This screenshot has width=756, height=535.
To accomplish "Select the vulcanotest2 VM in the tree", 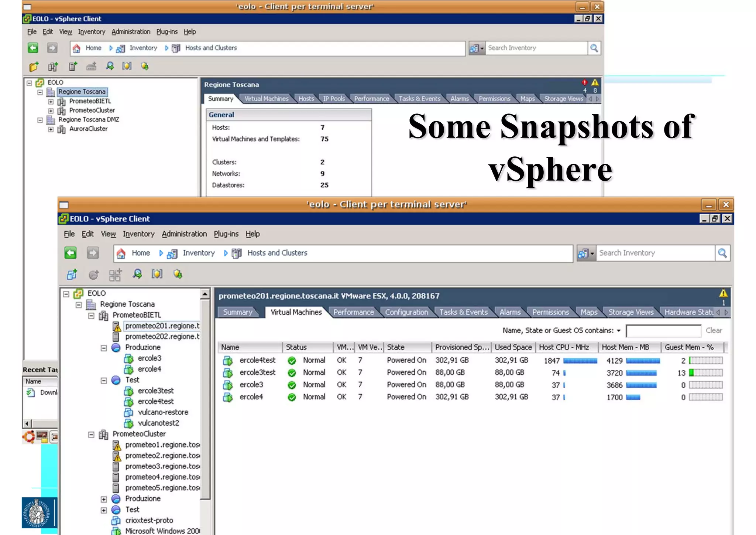I will click(x=158, y=423).
